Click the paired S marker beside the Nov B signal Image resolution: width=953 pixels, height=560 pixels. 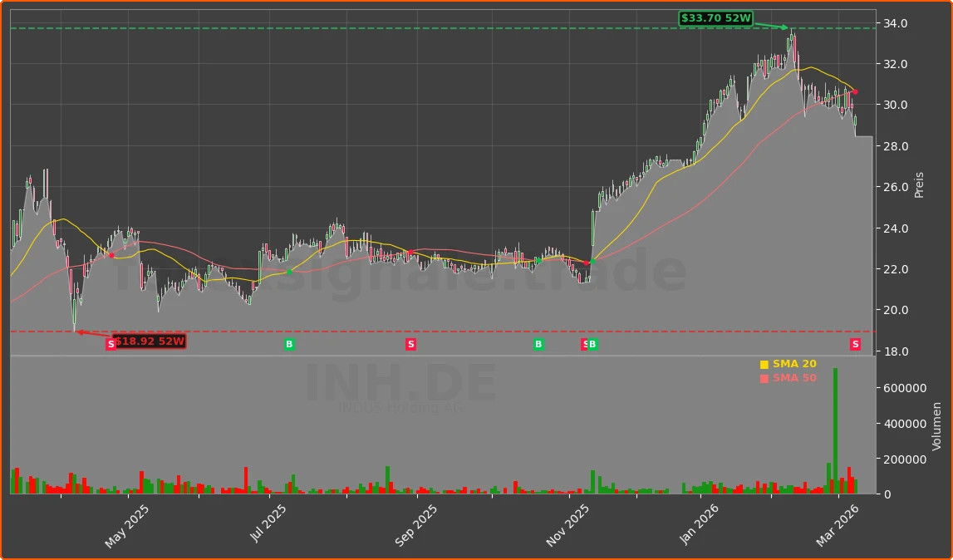pos(585,344)
